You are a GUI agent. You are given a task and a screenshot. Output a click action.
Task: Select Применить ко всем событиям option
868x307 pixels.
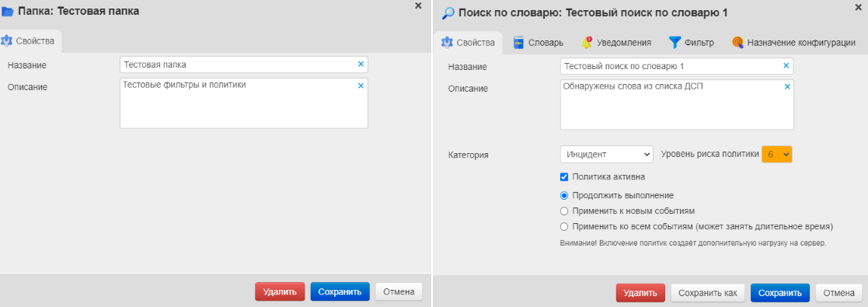tap(564, 226)
